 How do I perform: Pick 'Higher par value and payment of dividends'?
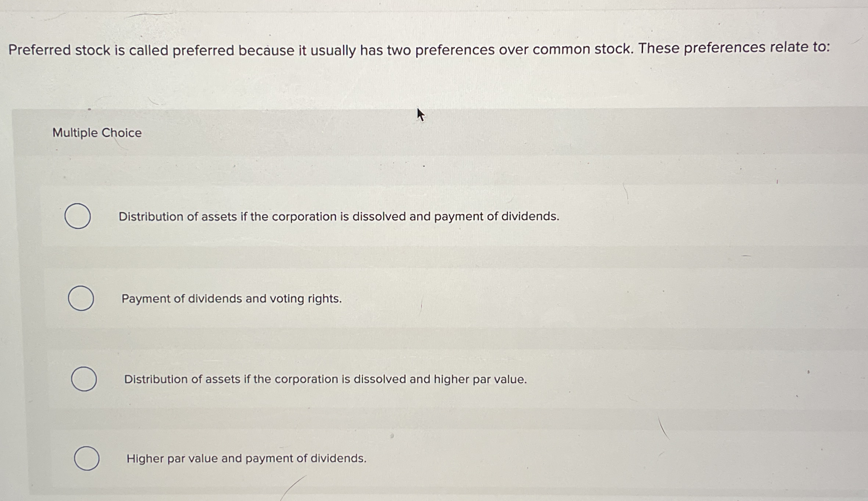(x=87, y=458)
